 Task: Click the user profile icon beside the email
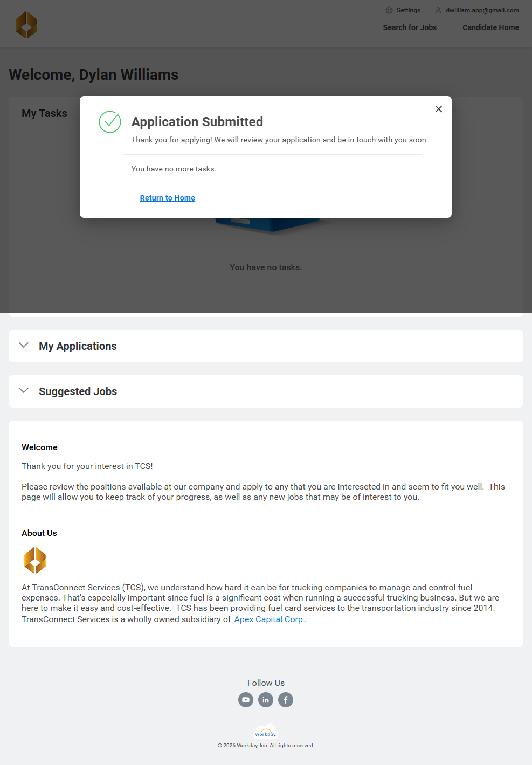point(438,10)
